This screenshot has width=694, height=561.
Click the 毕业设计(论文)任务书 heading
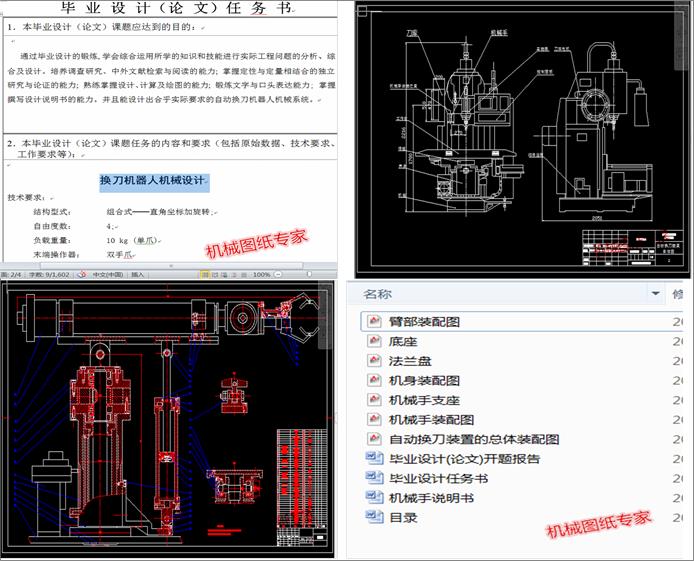(x=176, y=8)
